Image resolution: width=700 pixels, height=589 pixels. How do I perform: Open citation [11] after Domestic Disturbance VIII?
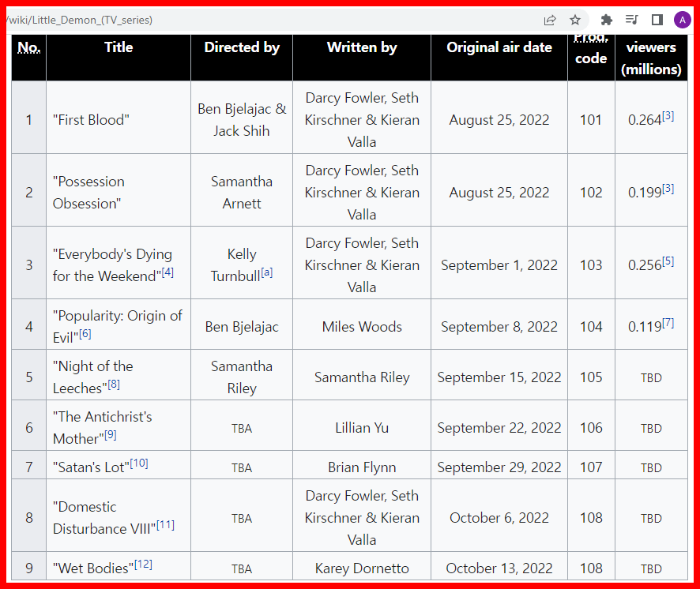pos(166,525)
